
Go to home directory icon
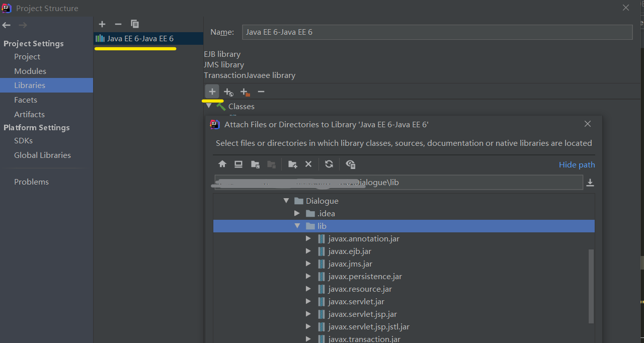point(222,164)
